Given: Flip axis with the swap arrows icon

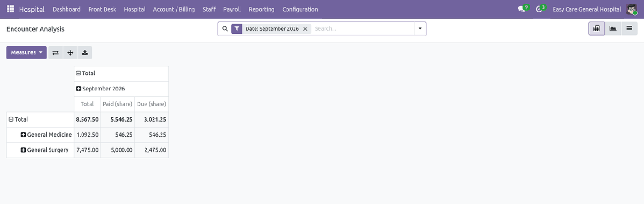Looking at the screenshot, I should (x=55, y=53).
